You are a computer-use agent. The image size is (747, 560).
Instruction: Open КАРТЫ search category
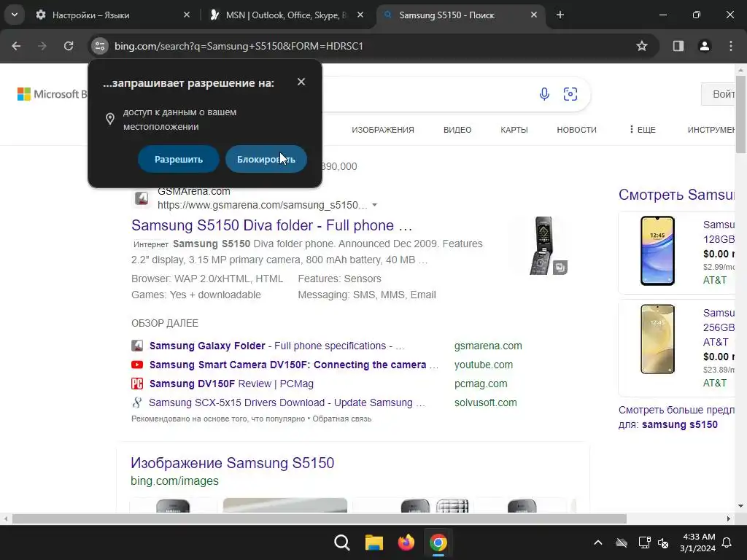(x=514, y=130)
